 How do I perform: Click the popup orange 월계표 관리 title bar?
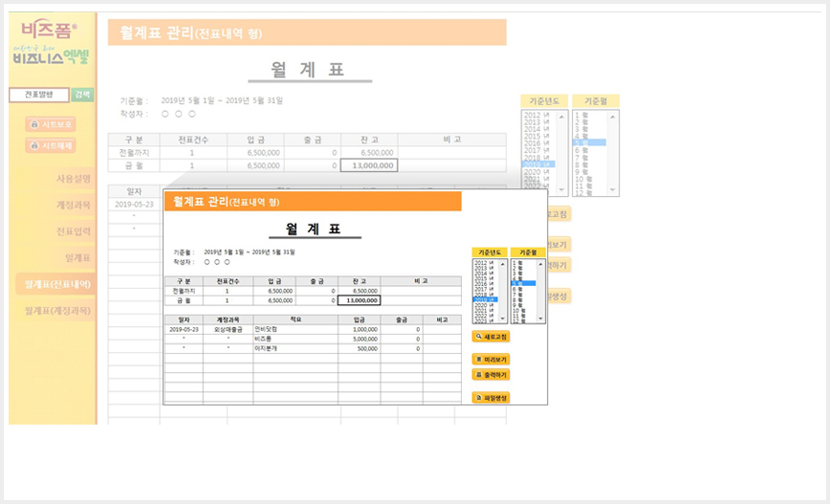[313, 201]
